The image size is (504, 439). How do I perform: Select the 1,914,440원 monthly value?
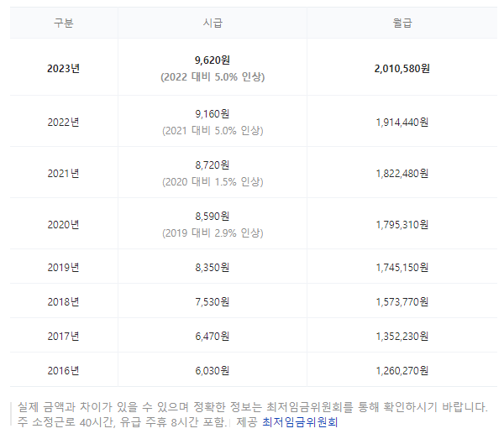402,123
